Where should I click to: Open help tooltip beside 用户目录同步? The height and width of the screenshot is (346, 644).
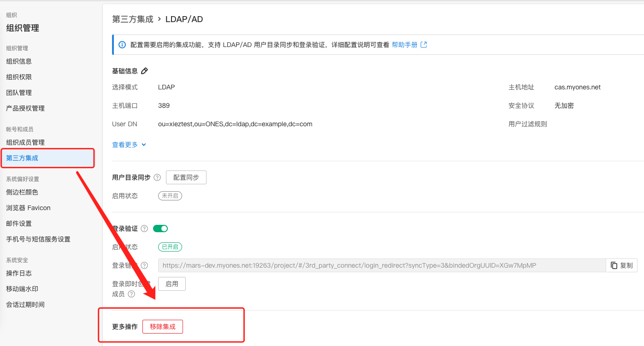click(x=157, y=177)
